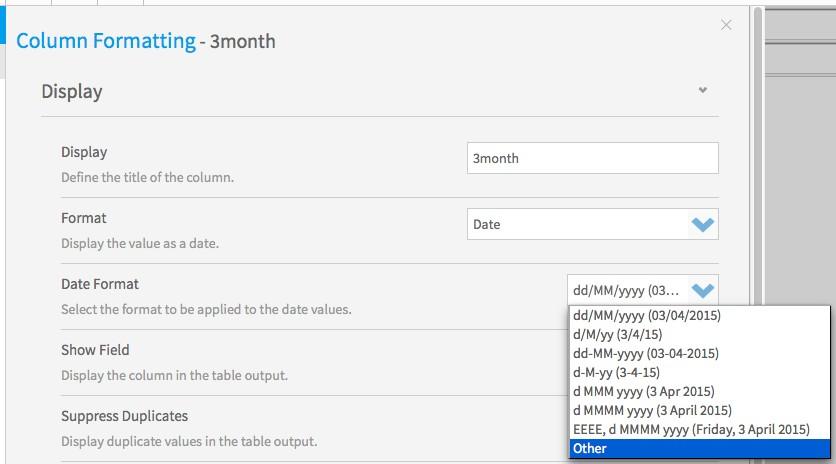Click the Date format combo box
This screenshot has height=464, width=836.
pyautogui.click(x=592, y=224)
